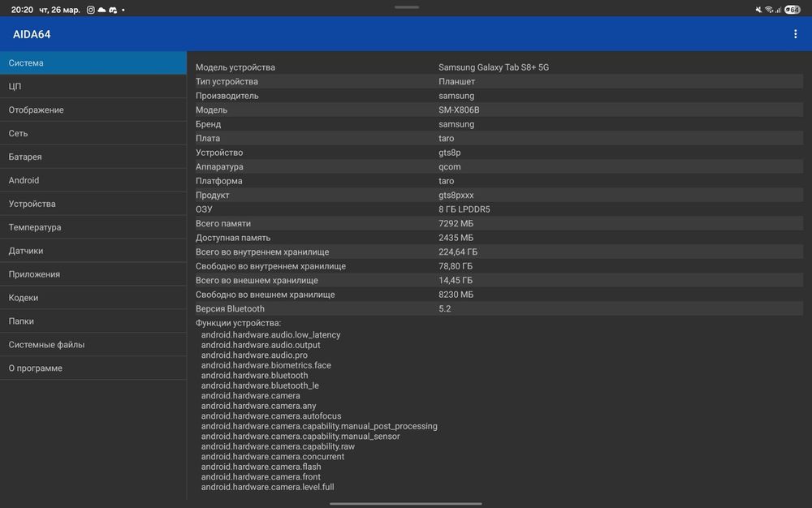Tap android.hardware.audio.output entry
This screenshot has width=812, height=508.
261,345
